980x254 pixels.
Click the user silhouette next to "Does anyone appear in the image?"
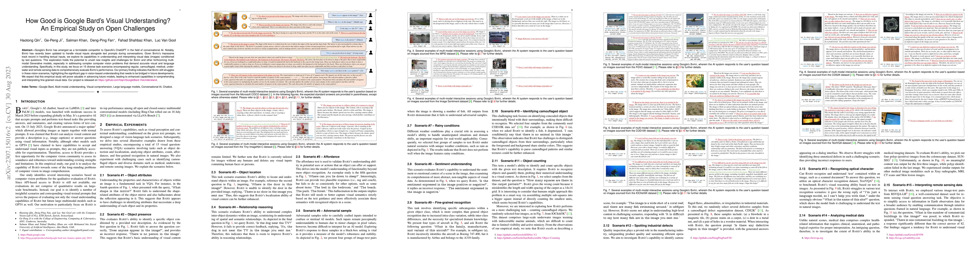(371, 16)
